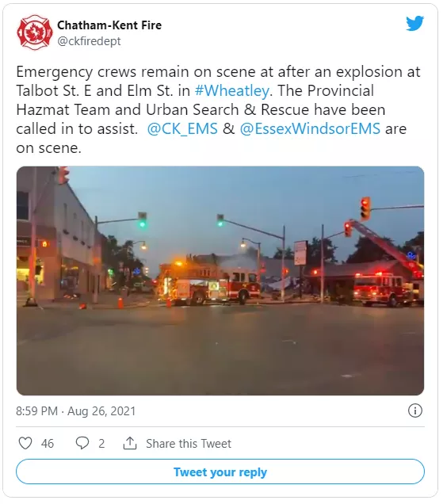
Task: Follow the #Wheatley hashtag link
Action: point(231,90)
